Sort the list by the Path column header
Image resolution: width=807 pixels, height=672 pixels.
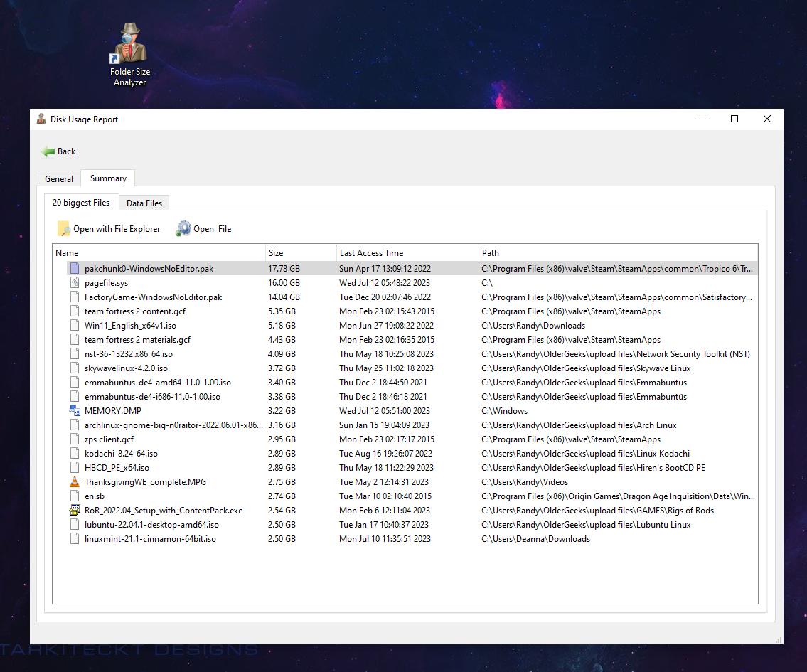[618, 252]
